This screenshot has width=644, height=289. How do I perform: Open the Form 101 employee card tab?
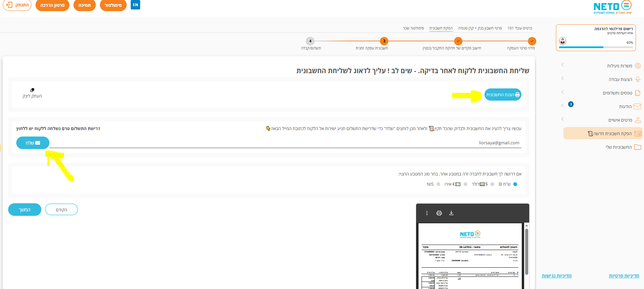520,28
